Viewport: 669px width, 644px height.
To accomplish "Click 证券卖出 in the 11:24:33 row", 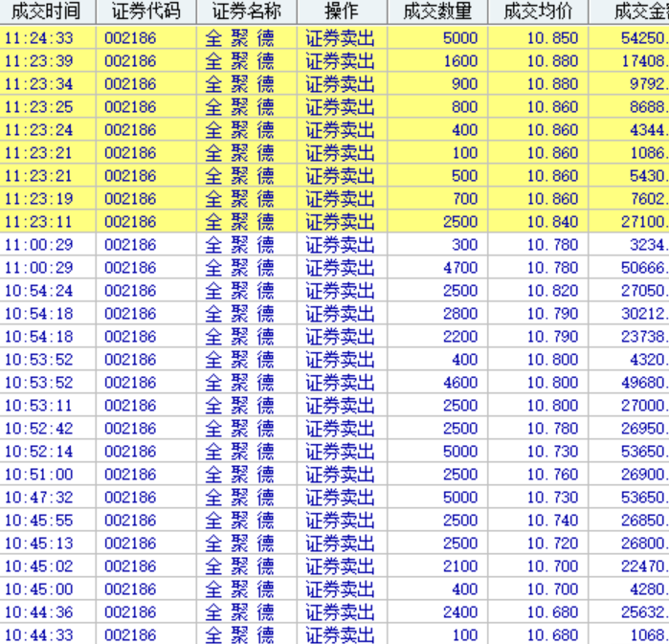I will pos(340,38).
